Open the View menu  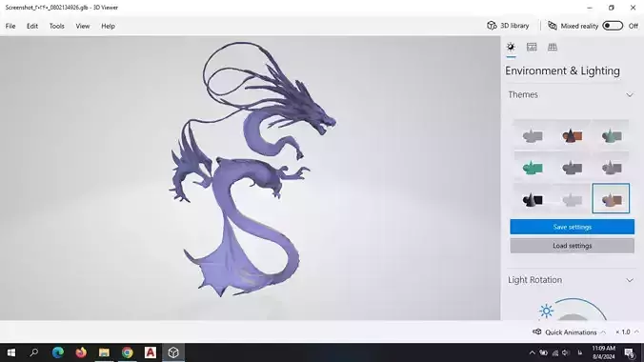(83, 26)
